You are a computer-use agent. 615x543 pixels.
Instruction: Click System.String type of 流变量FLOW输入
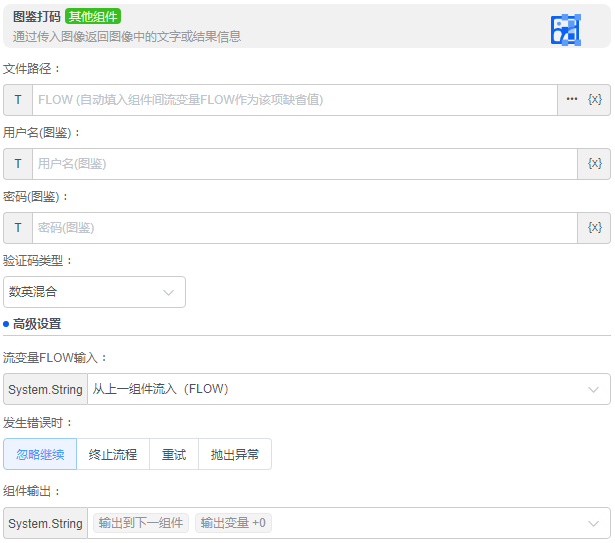click(45, 389)
